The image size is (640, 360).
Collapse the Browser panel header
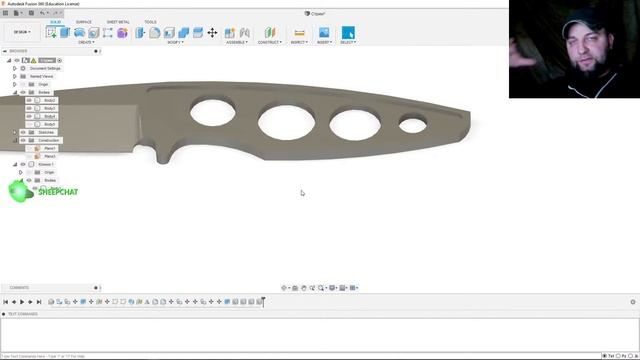(x=5, y=51)
